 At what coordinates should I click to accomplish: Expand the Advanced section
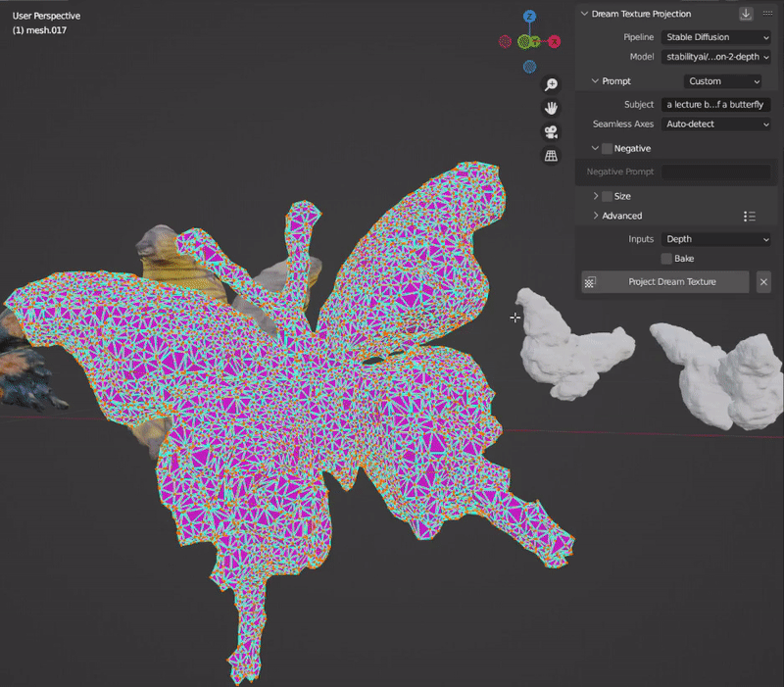tap(621, 216)
